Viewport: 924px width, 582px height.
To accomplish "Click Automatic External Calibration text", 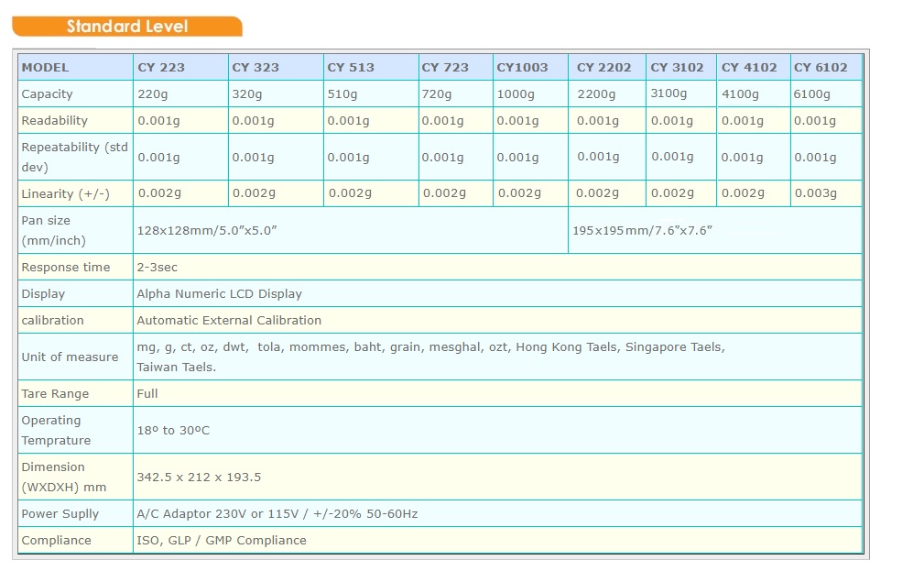I will pos(229,320).
